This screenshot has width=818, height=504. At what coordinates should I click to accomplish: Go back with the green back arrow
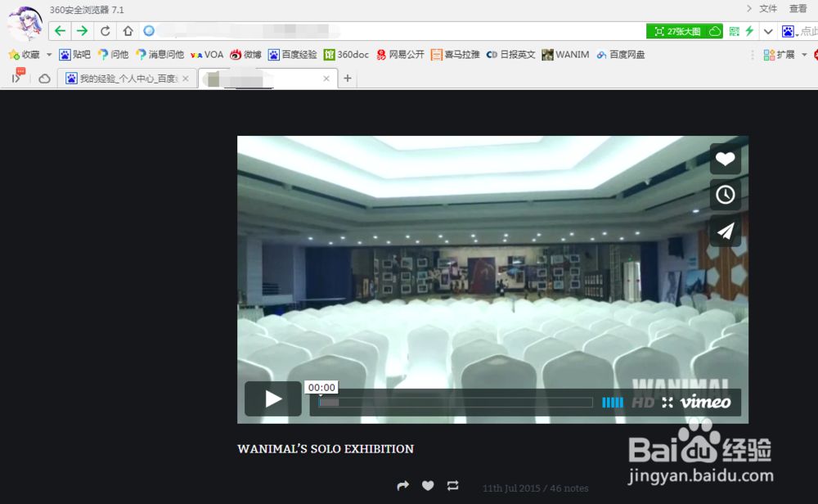tap(60, 31)
